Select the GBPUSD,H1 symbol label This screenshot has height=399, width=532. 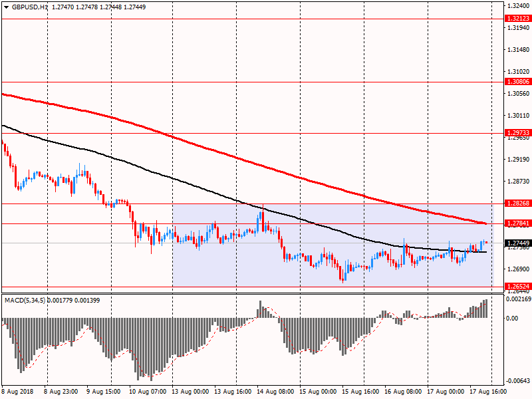pos(30,7)
